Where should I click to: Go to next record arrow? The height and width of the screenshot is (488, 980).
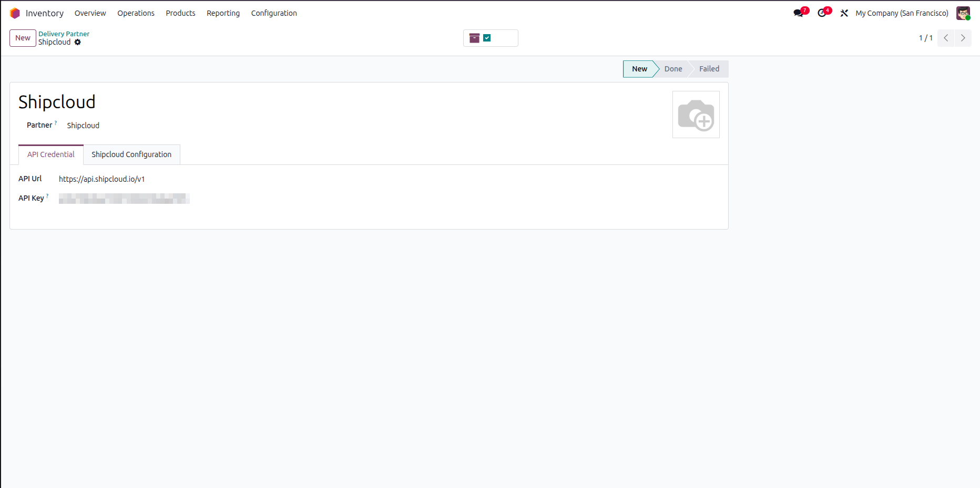[963, 38]
